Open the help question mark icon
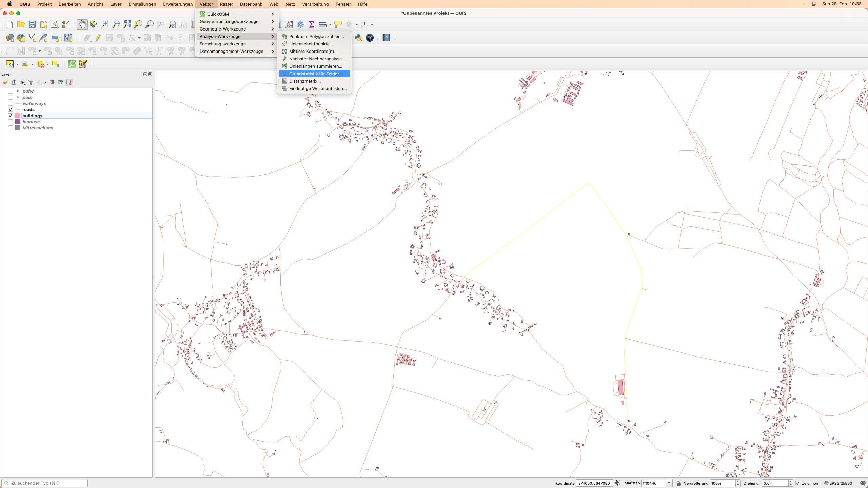Screen dimensions: 868x488 386,38
